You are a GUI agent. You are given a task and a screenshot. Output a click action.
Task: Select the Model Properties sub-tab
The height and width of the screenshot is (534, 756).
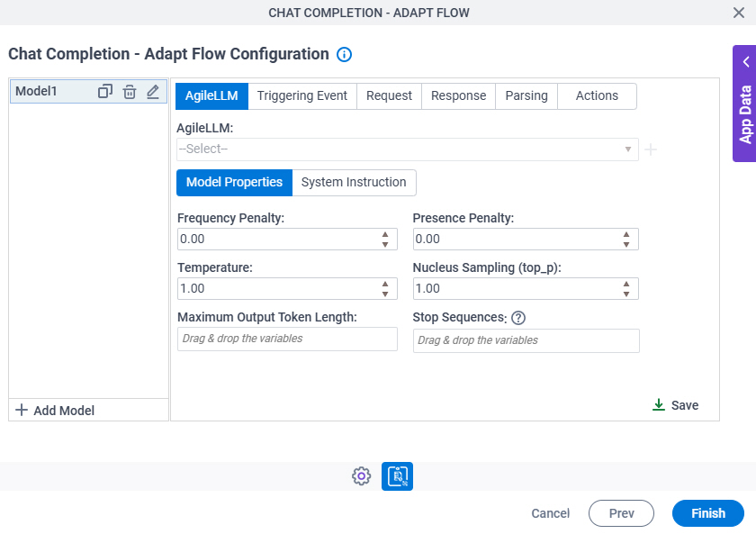tap(234, 182)
